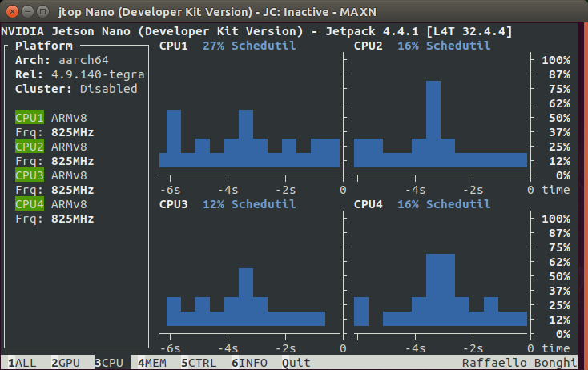This screenshot has width=588, height=370.
Task: Click the Raffaello Bonghi author text
Action: [x=519, y=363]
